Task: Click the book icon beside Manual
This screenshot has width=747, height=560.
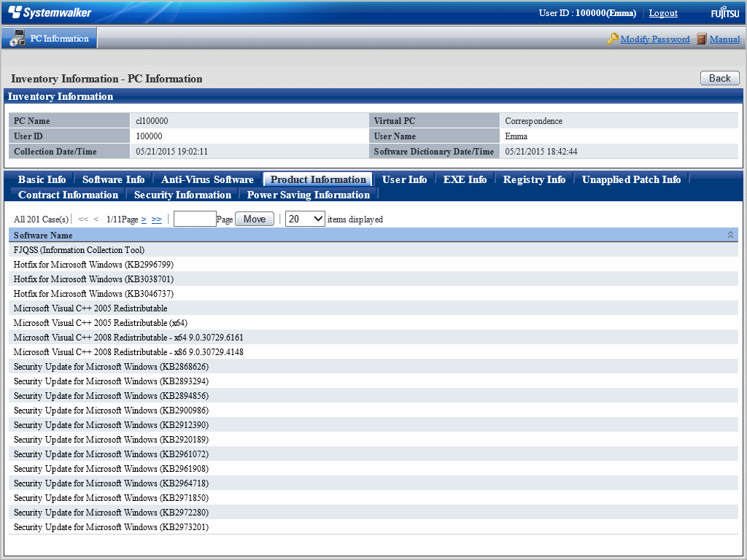Action: pyautogui.click(x=702, y=39)
